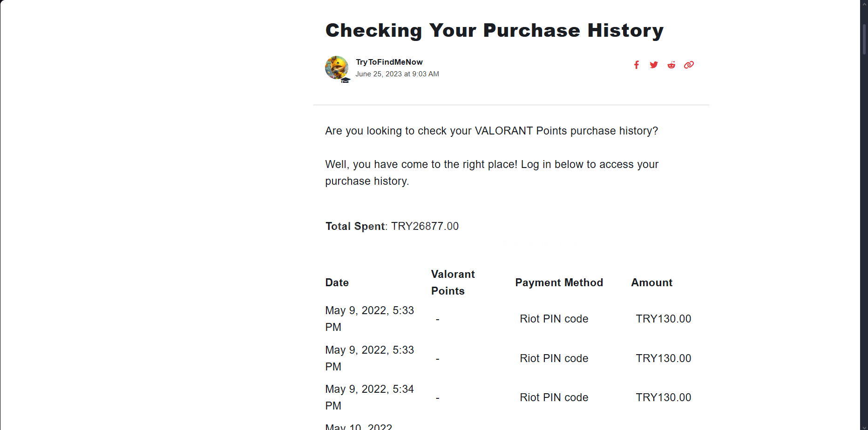Click the May 9, 5:34 PM row amount
Screen dimensions: 868x430
click(x=664, y=397)
